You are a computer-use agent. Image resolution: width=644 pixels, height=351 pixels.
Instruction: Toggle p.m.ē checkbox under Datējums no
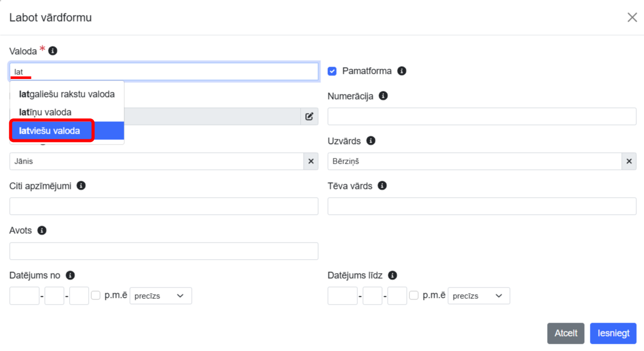[x=95, y=296]
